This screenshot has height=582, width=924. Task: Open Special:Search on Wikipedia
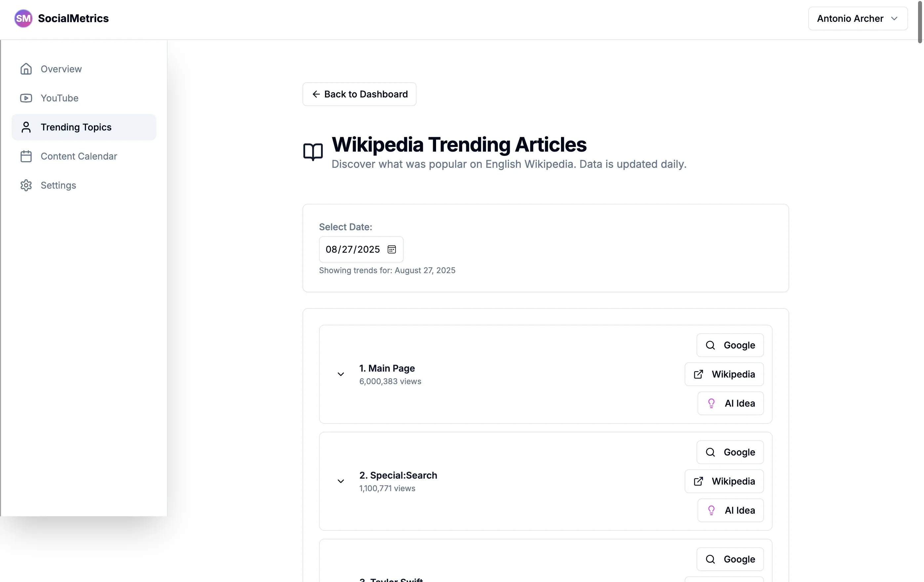coord(724,481)
